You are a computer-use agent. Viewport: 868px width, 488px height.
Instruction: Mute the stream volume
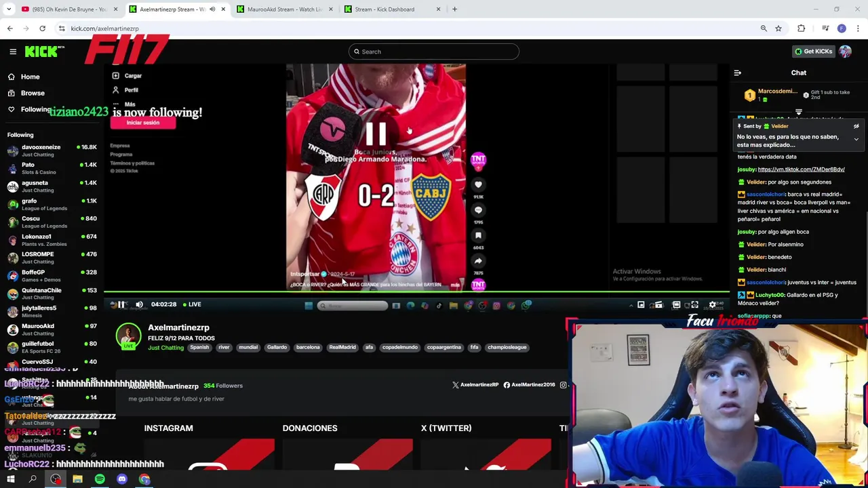point(139,304)
